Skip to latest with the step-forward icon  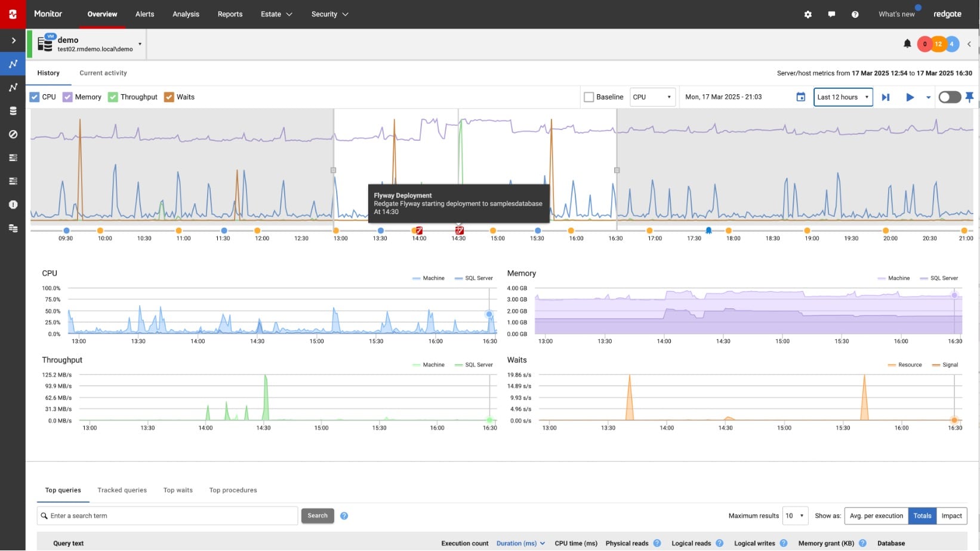pyautogui.click(x=886, y=97)
